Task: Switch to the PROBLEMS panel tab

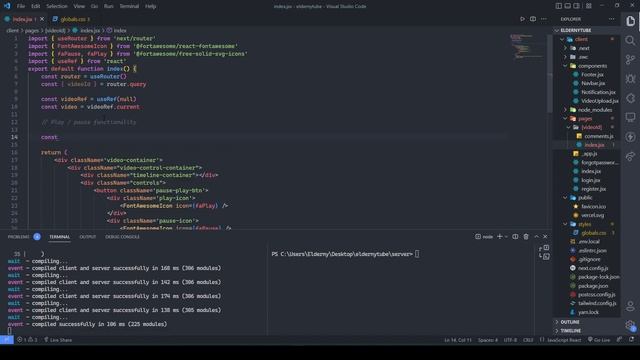Action: tap(19, 237)
